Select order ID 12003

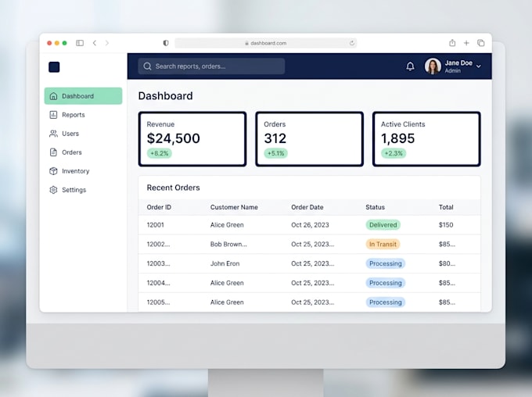pos(158,263)
